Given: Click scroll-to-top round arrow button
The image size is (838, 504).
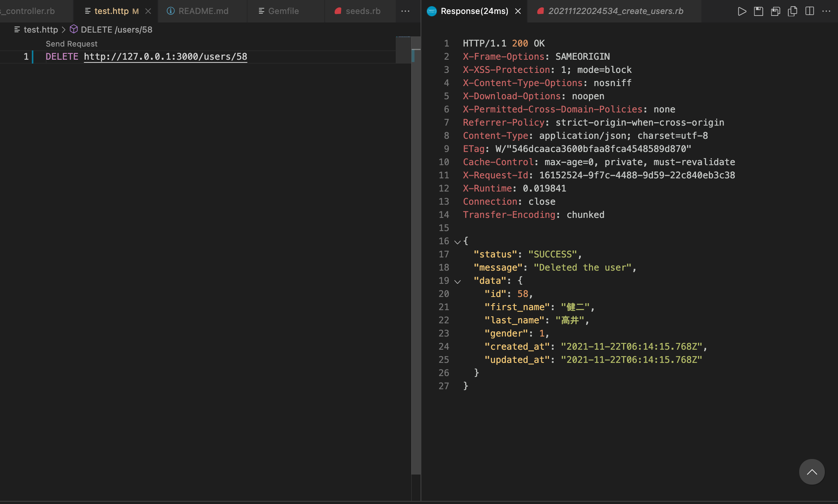Looking at the screenshot, I should (x=812, y=472).
